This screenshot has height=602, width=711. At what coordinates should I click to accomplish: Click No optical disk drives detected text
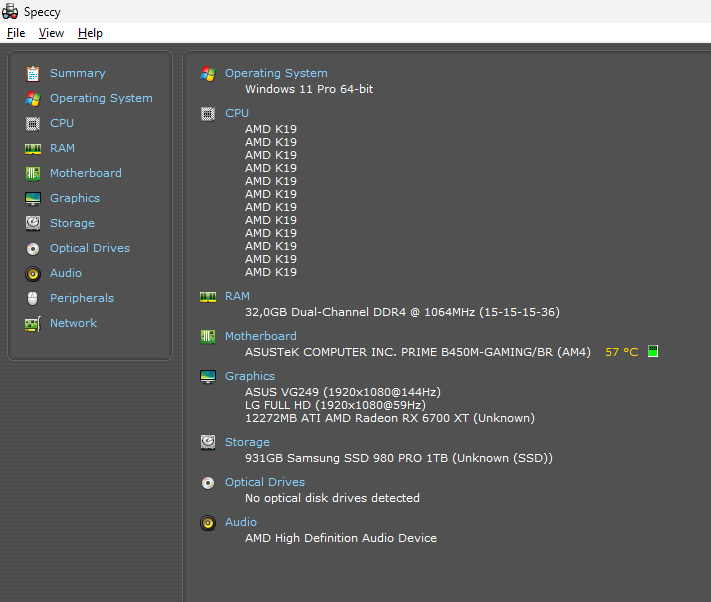[332, 498]
